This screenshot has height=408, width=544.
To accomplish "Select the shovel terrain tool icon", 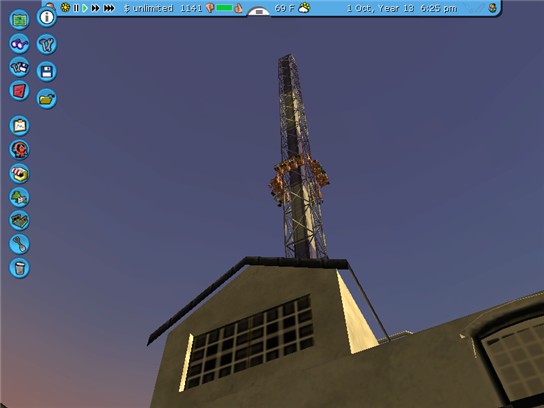I will [19, 244].
